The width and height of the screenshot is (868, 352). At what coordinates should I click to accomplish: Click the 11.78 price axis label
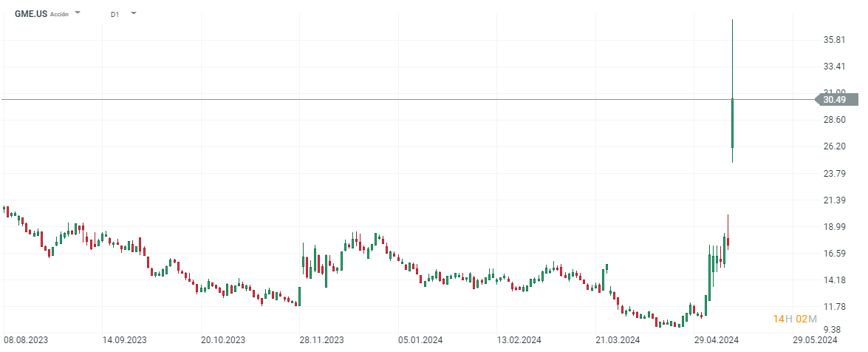pos(834,307)
